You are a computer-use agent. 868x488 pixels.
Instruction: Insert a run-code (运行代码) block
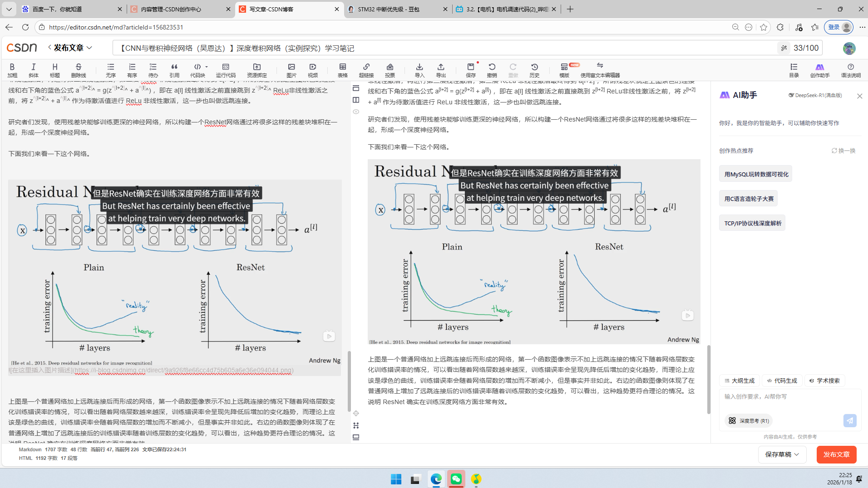(226, 70)
